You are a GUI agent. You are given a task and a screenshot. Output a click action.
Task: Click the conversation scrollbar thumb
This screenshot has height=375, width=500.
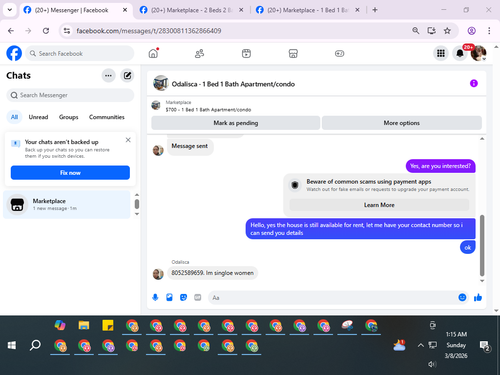pyautogui.click(x=482, y=245)
